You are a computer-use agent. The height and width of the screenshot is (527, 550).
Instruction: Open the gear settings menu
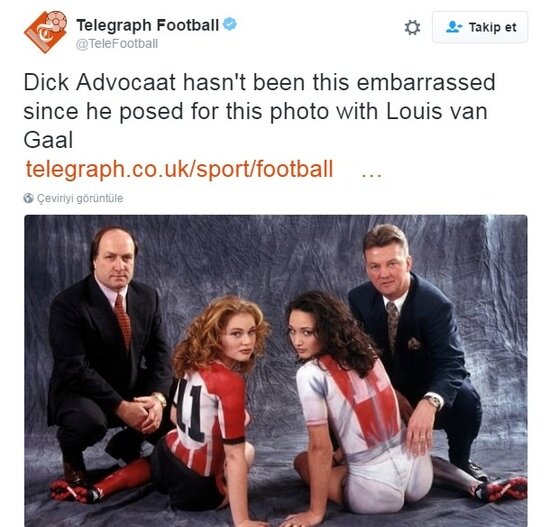tap(412, 27)
